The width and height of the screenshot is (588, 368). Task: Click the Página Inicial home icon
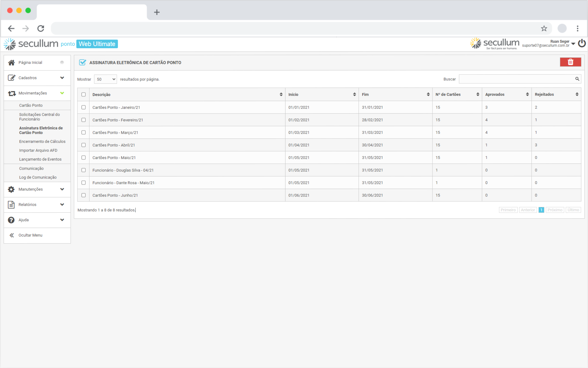pos(11,63)
